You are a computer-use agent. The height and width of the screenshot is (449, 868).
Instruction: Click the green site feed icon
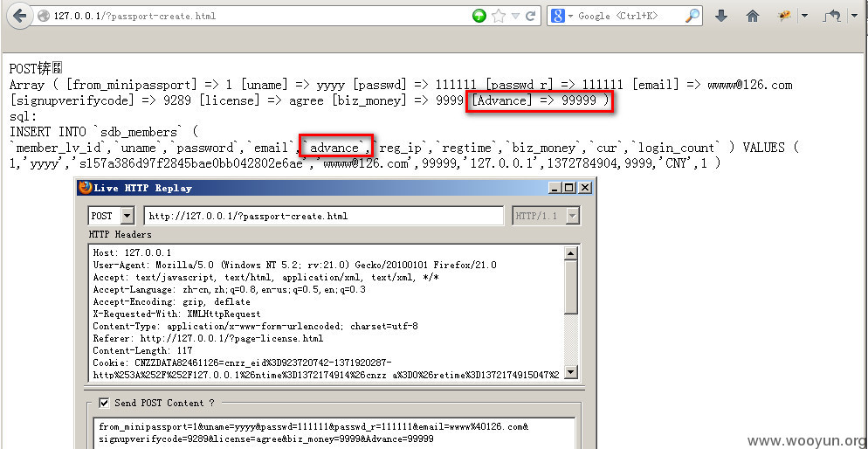tap(479, 16)
